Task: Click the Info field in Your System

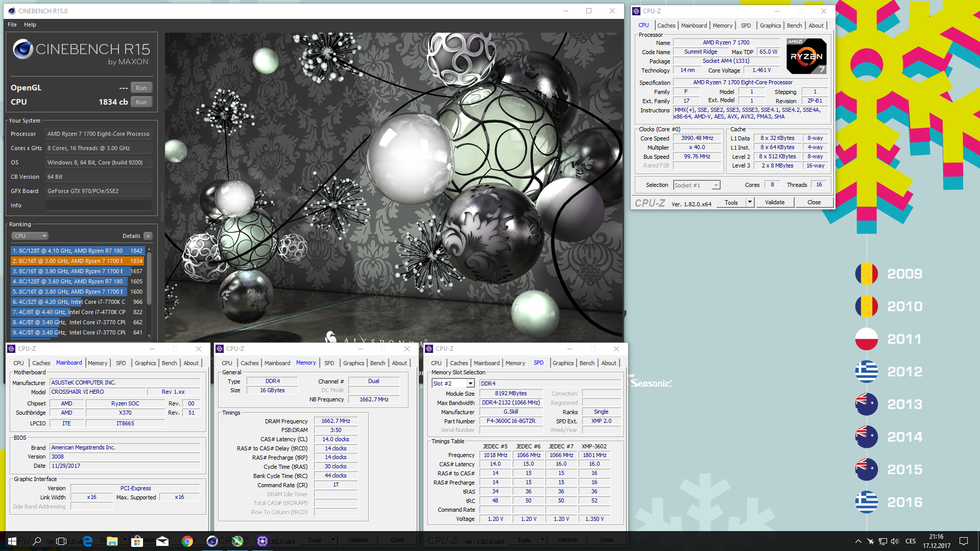Action: click(99, 205)
